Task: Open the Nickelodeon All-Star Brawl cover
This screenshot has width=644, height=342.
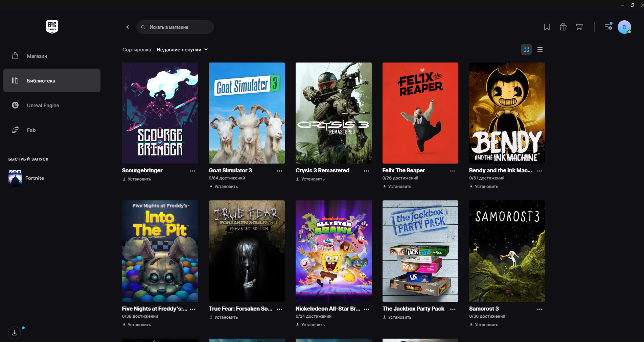Action: [333, 251]
